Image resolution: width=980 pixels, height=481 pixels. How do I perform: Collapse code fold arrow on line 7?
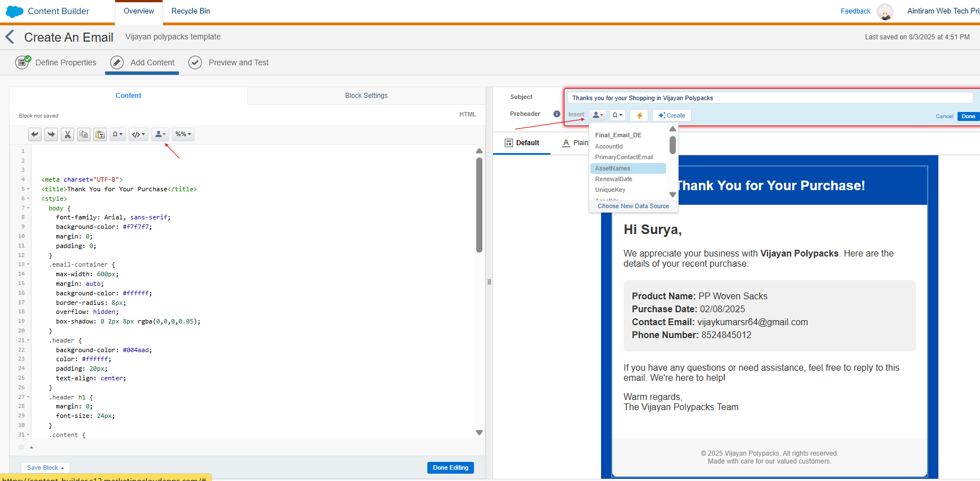click(28, 208)
